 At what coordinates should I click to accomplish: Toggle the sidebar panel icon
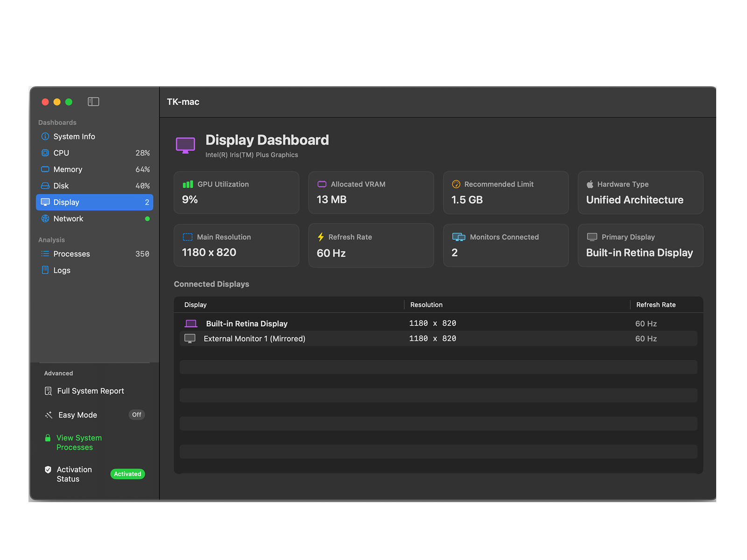point(93,102)
